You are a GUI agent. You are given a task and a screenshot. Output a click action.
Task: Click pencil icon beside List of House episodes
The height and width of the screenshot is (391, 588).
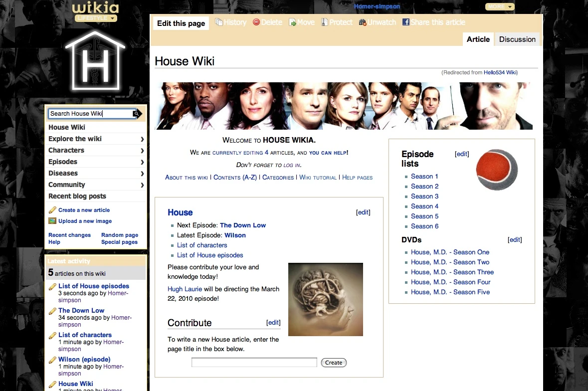point(52,287)
